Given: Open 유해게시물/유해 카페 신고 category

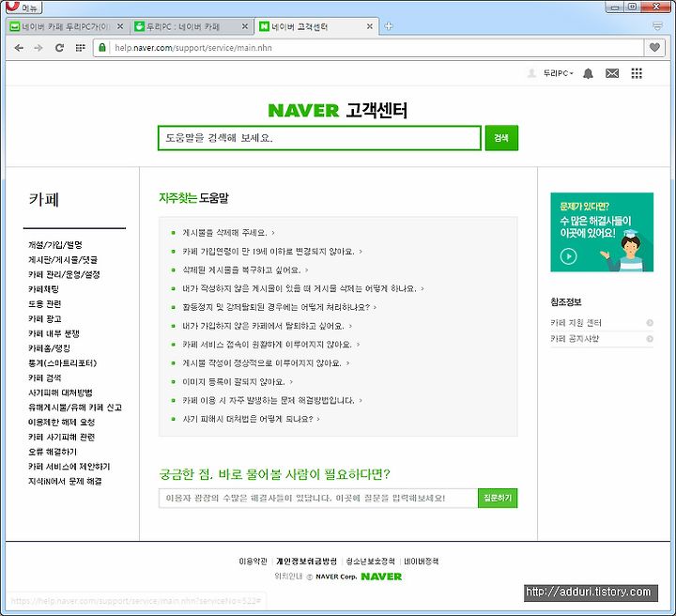Looking at the screenshot, I should pyautogui.click(x=75, y=408).
